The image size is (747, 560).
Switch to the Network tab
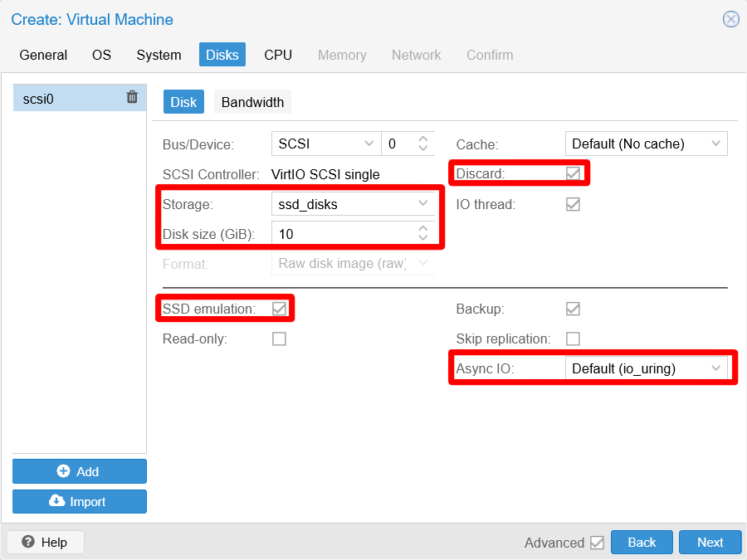point(416,55)
